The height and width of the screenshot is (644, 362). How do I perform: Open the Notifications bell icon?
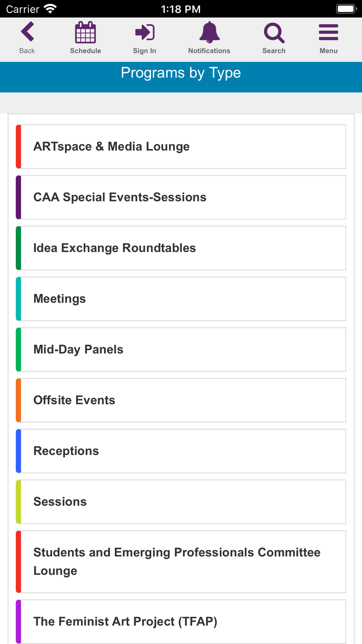(209, 32)
